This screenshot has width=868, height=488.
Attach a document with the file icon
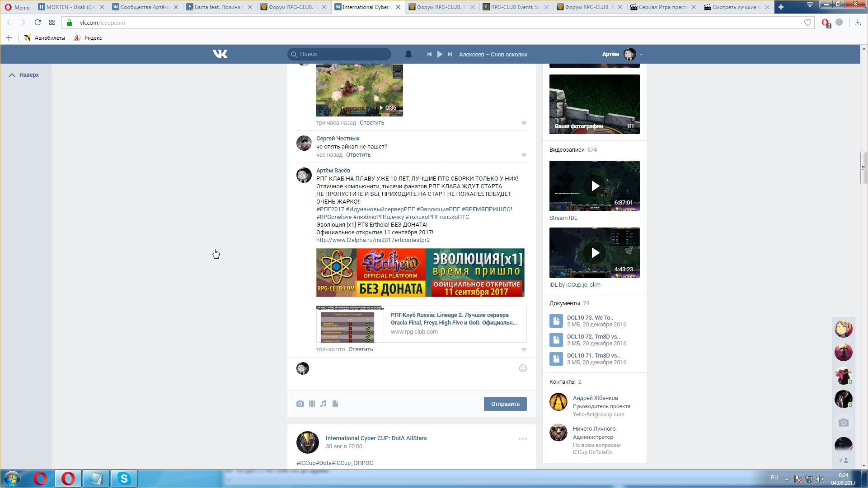coord(335,404)
